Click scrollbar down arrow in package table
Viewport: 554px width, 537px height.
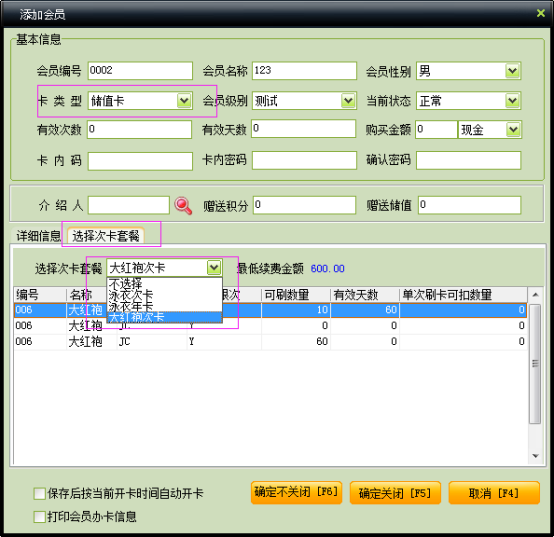(535, 456)
